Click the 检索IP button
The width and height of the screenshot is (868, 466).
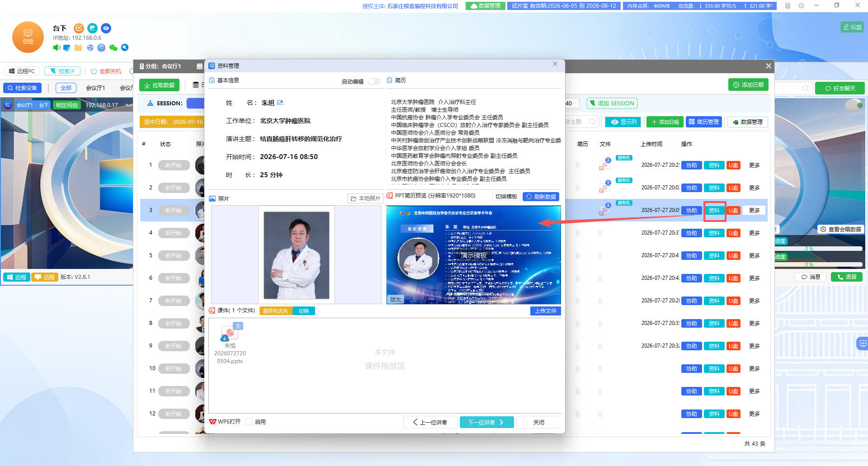(x=62, y=71)
